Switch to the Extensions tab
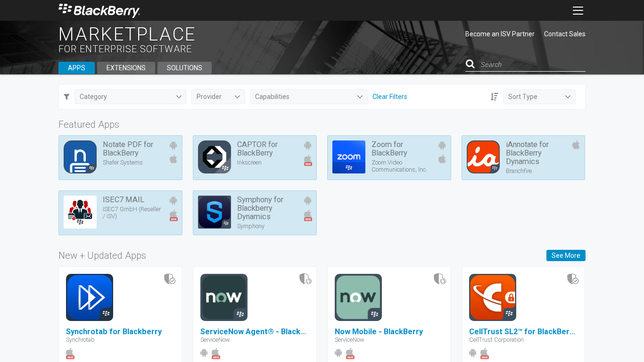Viewport: 644px width, 362px height. coord(126,68)
